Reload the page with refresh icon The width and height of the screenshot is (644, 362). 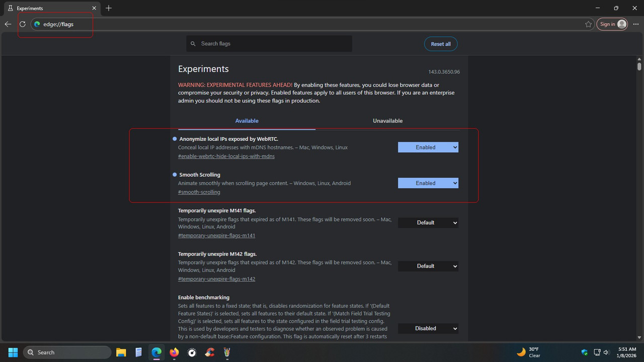[22, 24]
